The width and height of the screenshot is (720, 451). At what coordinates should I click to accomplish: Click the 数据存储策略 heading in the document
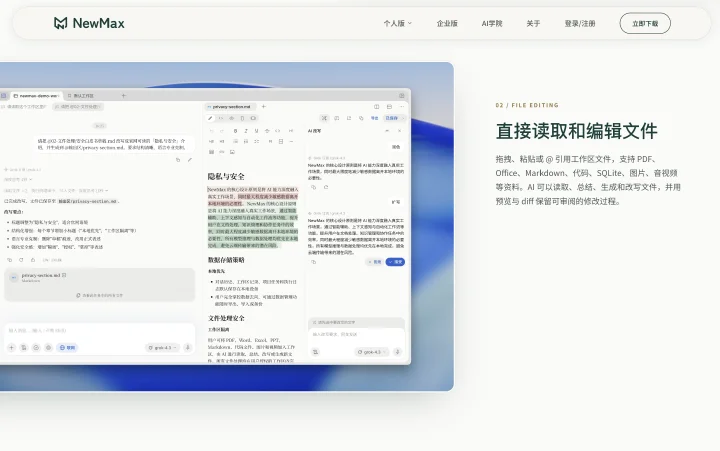tap(226, 260)
